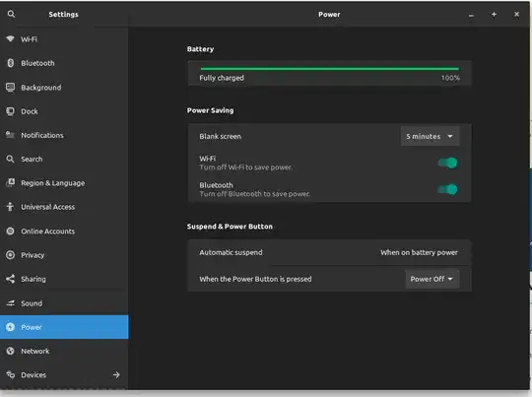Toggle Bluetooth power saving switch
The width and height of the screenshot is (532, 397).
point(447,189)
